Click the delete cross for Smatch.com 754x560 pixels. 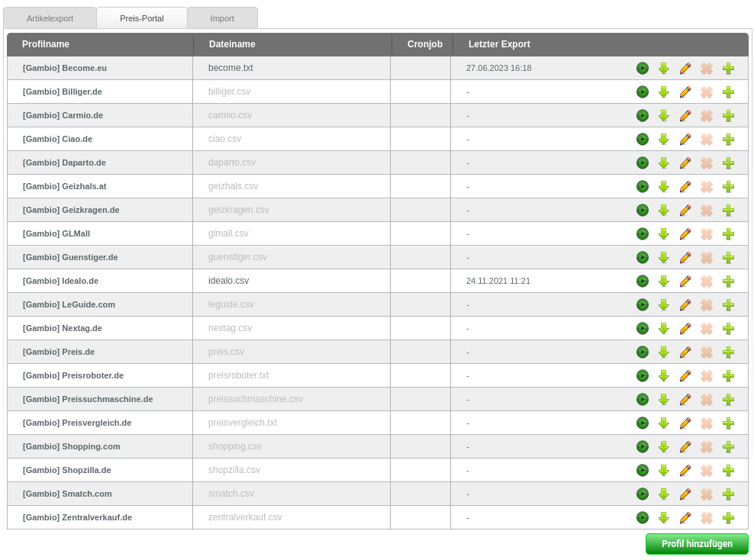point(707,494)
